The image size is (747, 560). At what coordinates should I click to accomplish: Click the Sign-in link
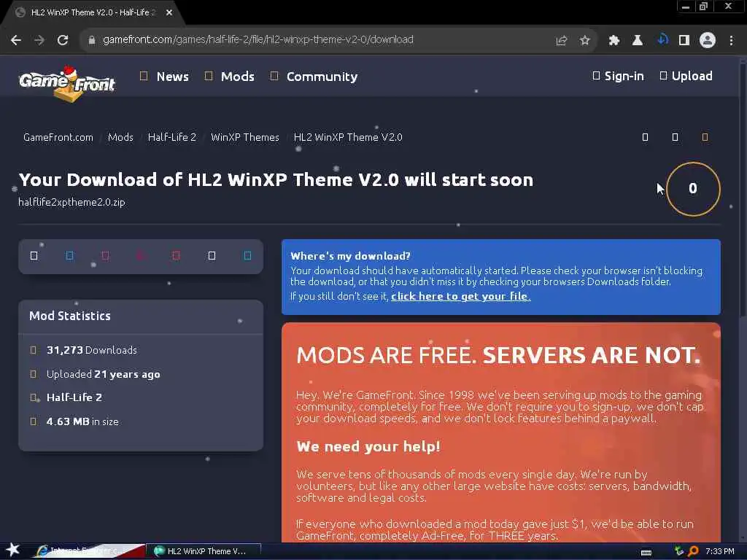point(619,76)
